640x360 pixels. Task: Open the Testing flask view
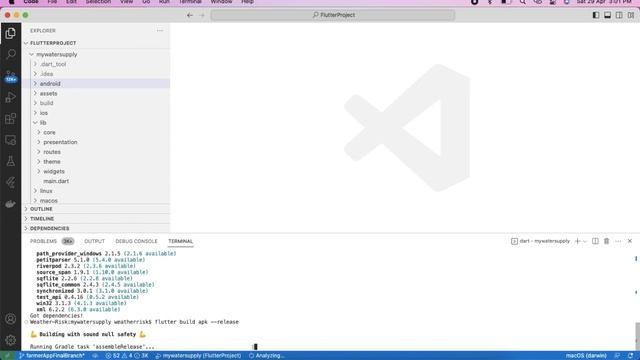11,161
